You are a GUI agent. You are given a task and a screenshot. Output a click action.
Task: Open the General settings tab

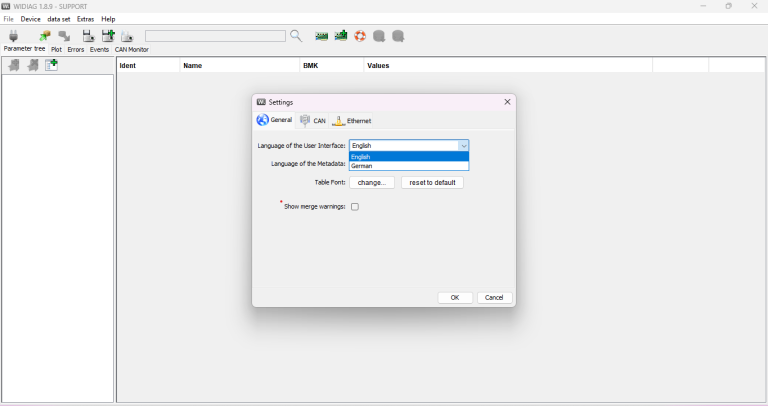point(275,120)
